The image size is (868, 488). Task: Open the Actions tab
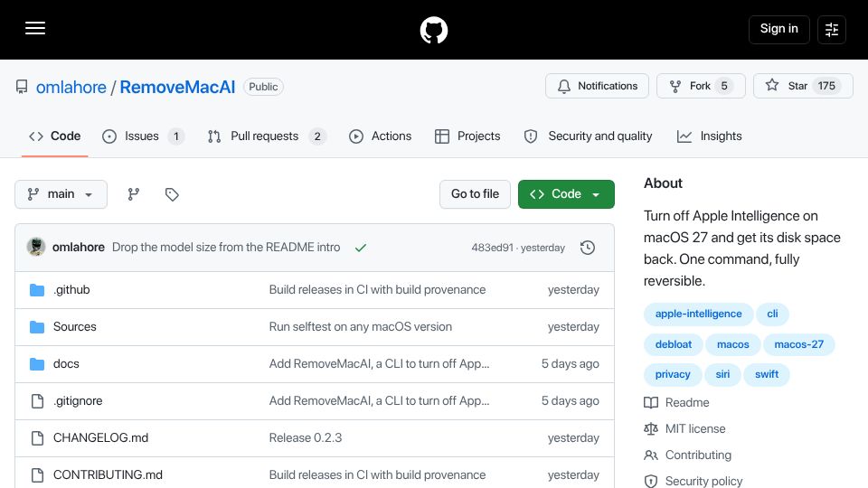click(381, 136)
